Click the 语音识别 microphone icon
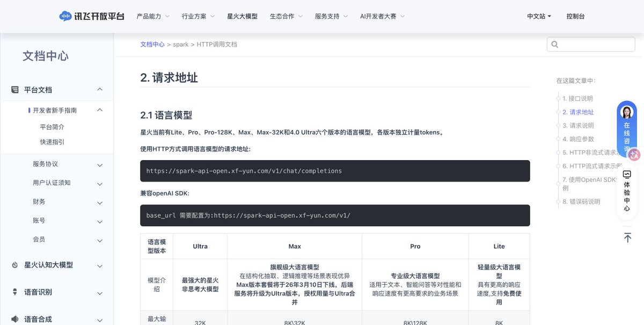 tap(14, 292)
